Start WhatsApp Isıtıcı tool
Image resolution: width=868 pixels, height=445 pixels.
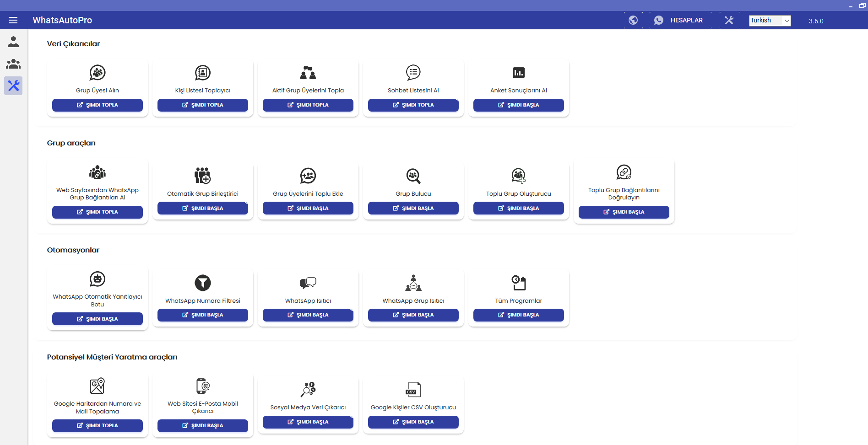point(308,315)
